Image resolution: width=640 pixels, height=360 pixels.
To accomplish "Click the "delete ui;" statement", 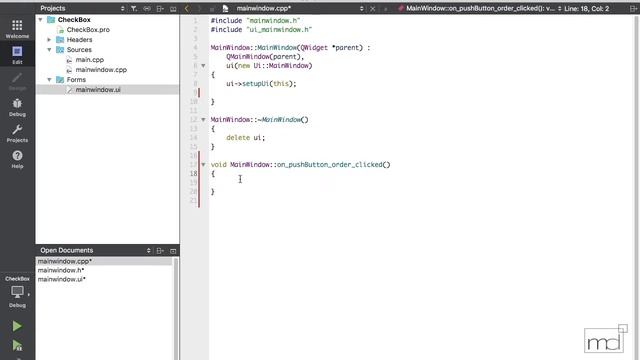I will click(245, 138).
